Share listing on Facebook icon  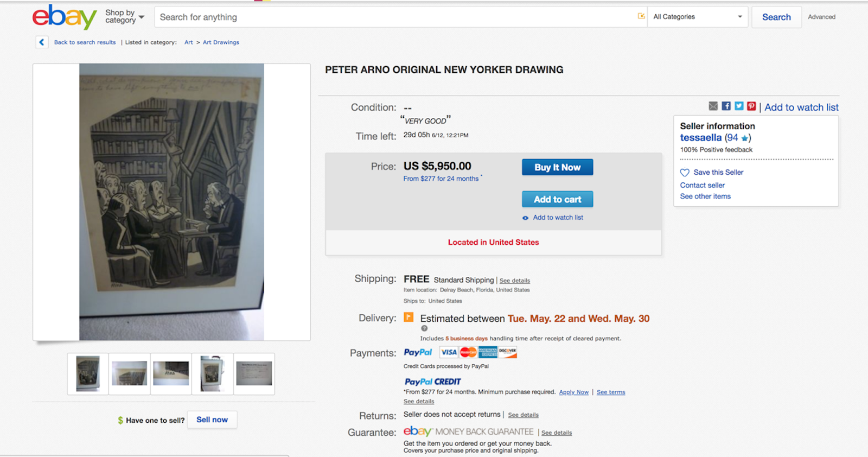pyautogui.click(x=726, y=106)
